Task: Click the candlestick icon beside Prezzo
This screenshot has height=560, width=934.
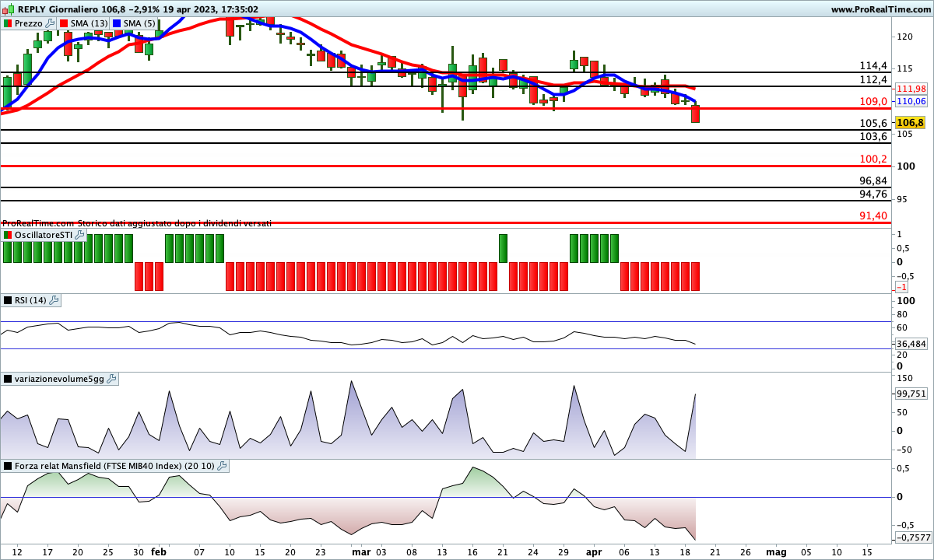Action: point(8,23)
